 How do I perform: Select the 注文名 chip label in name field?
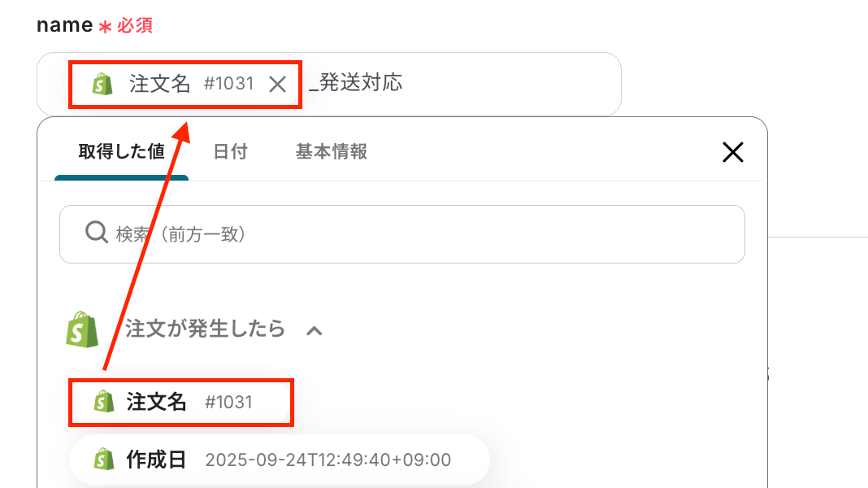click(x=160, y=84)
